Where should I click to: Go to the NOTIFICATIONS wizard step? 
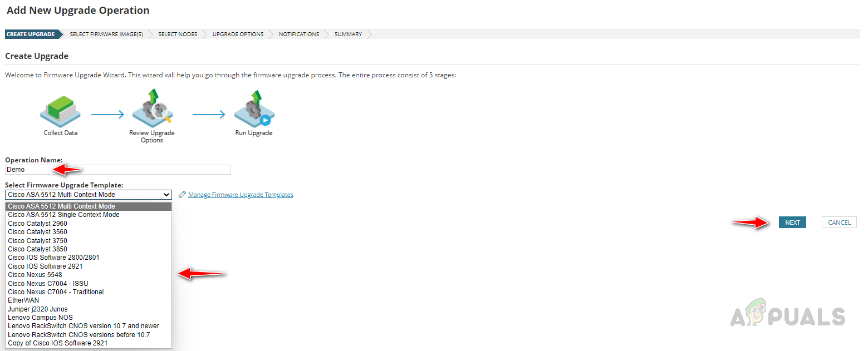point(299,34)
